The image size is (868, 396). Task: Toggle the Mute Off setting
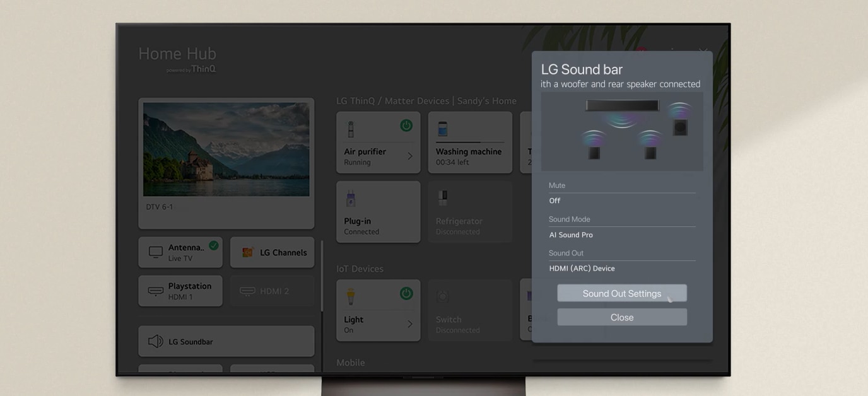pos(621,201)
